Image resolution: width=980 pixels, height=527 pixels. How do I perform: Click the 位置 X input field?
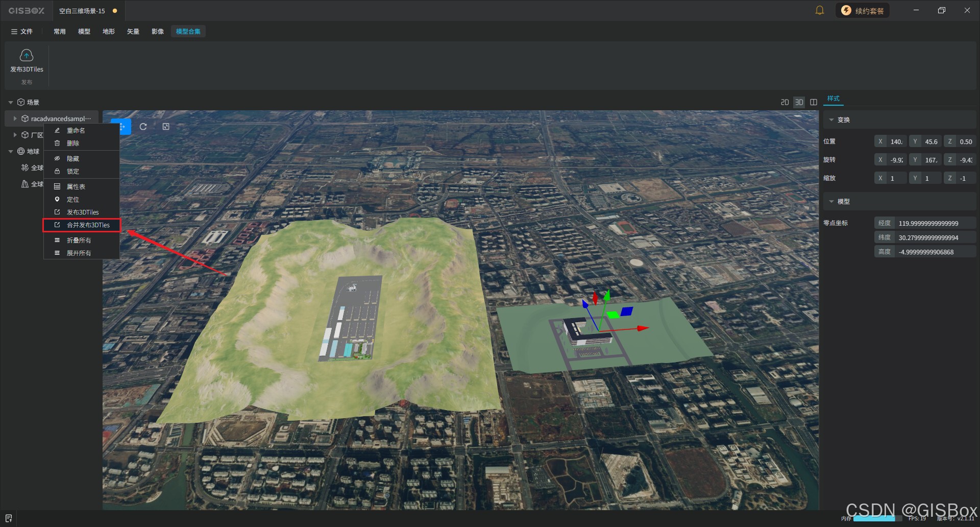pos(891,141)
